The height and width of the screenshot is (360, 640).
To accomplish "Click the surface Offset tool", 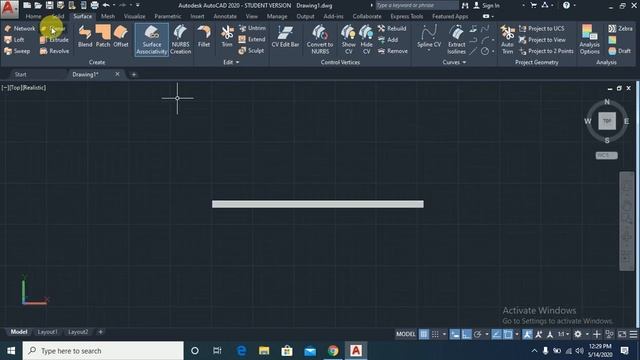I will tap(121, 36).
